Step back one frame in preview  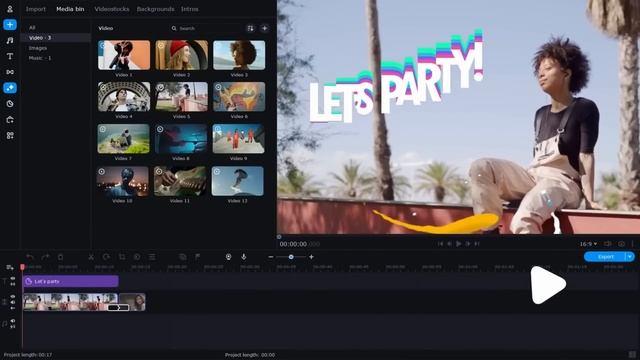[x=449, y=244]
